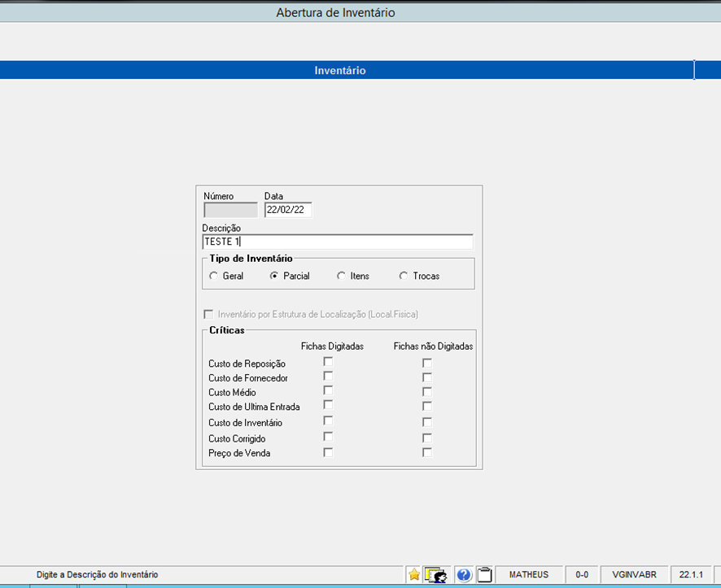Image resolution: width=721 pixels, height=588 pixels.
Task: Select the Itens inventory type
Action: [x=341, y=276]
